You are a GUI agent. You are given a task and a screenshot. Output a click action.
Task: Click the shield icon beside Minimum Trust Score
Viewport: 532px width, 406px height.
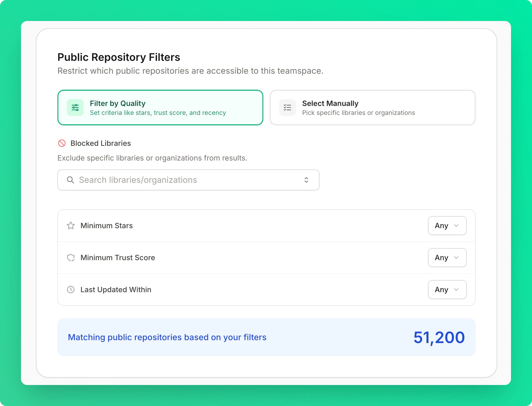(x=70, y=258)
